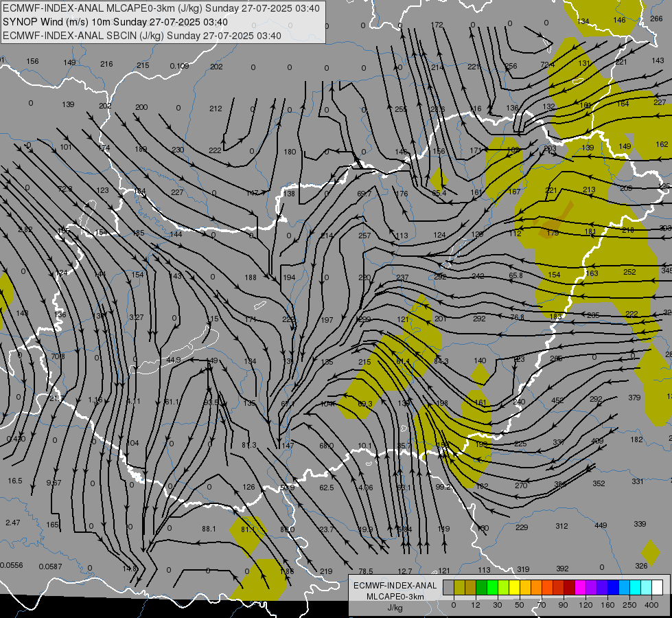
Task: Click the map value '326'
Action: click(x=641, y=566)
